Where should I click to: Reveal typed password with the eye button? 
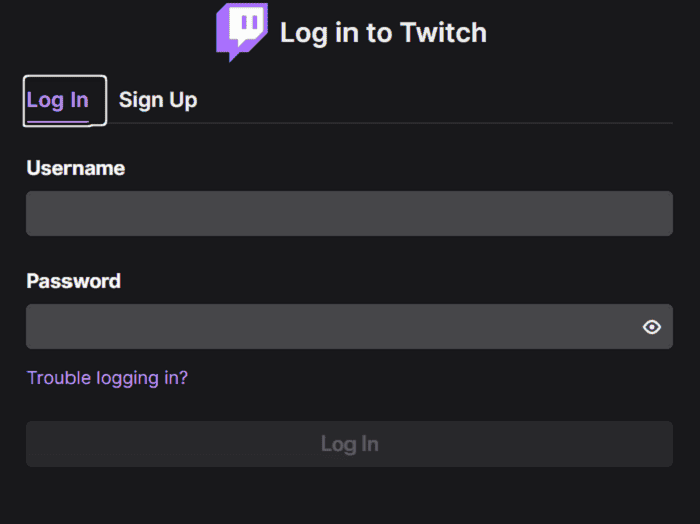point(652,327)
